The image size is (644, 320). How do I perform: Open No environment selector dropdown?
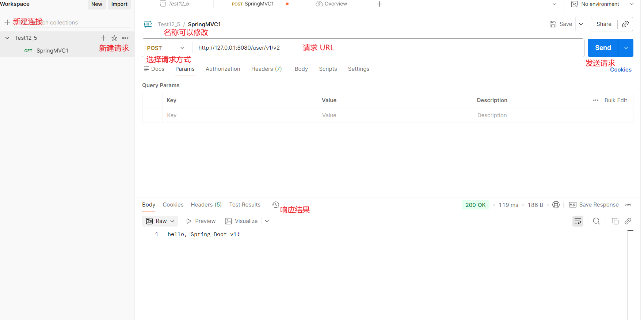point(631,4)
